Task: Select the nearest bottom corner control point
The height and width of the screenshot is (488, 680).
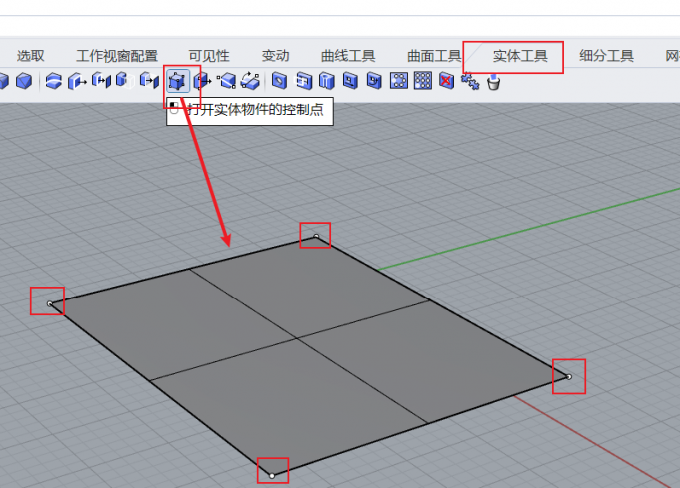Action: click(272, 476)
